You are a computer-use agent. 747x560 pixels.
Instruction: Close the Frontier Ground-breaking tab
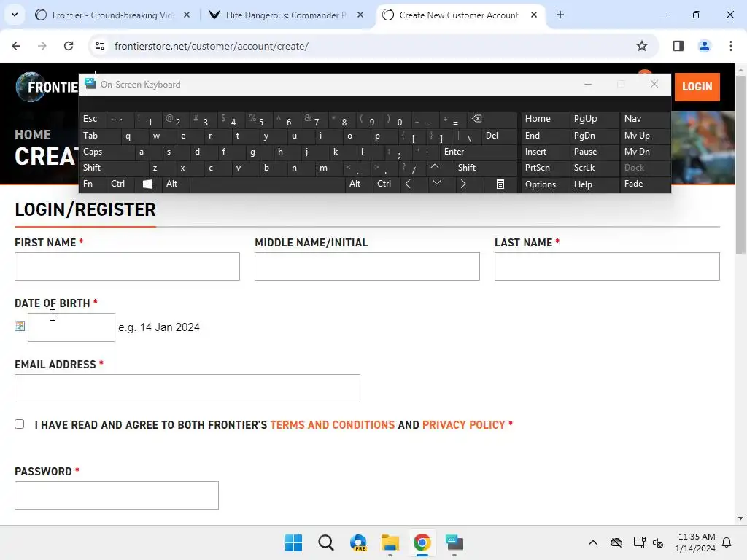[x=187, y=15]
